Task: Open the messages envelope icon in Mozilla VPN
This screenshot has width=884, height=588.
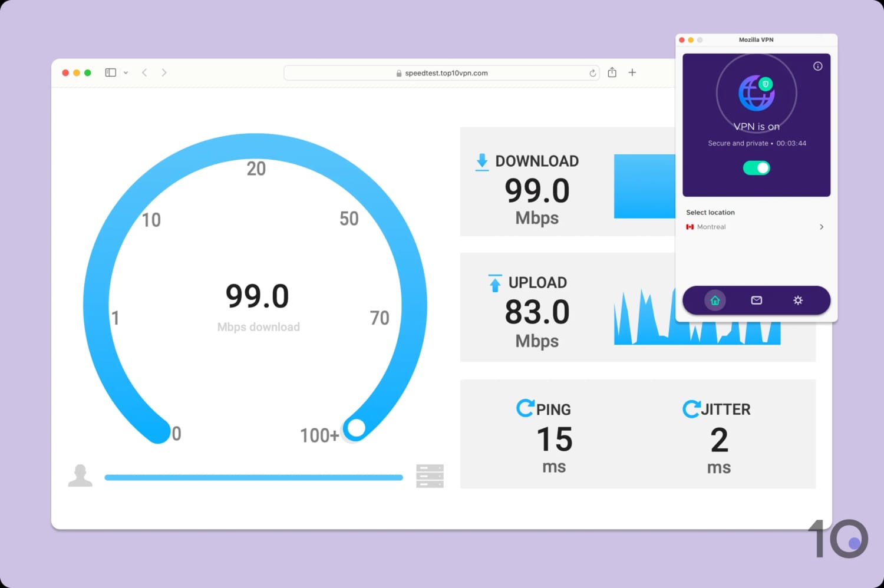Action: (x=756, y=300)
